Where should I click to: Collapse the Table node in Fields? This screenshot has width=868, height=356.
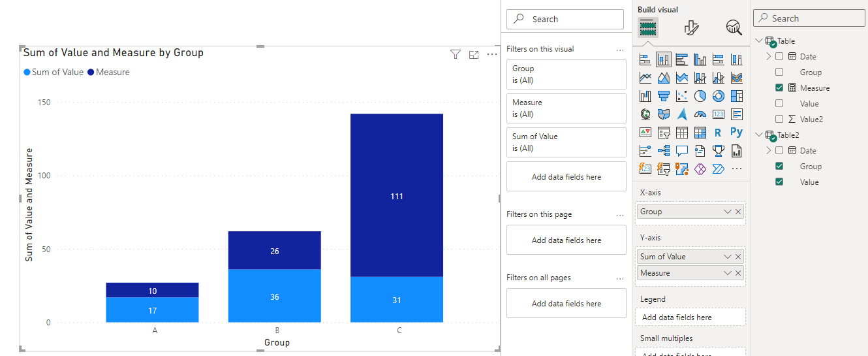coord(759,40)
